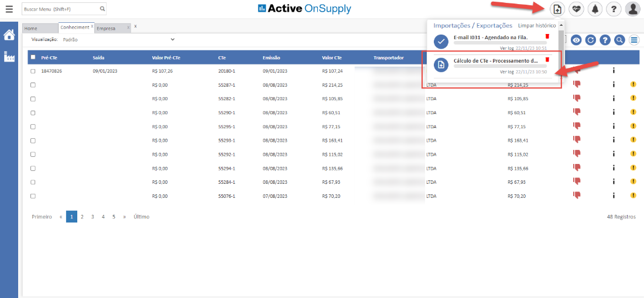644x298 pixels.
Task: Toggle the blue eye visibility icon in toolbar
Action: (x=577, y=40)
